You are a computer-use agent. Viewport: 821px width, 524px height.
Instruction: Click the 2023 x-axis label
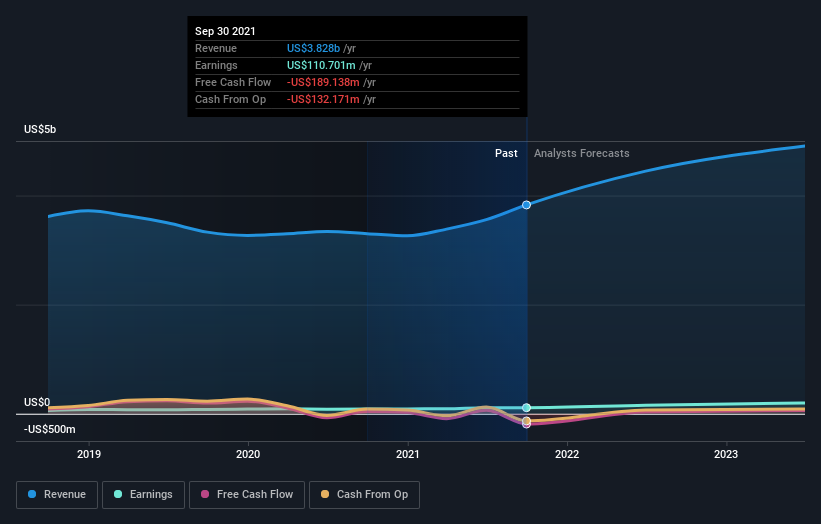click(726, 454)
